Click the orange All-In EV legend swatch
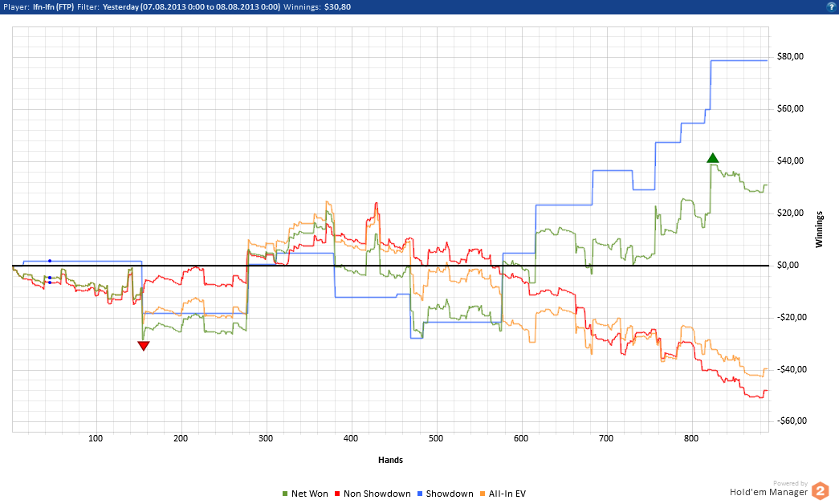The width and height of the screenshot is (839, 504). coord(481,494)
